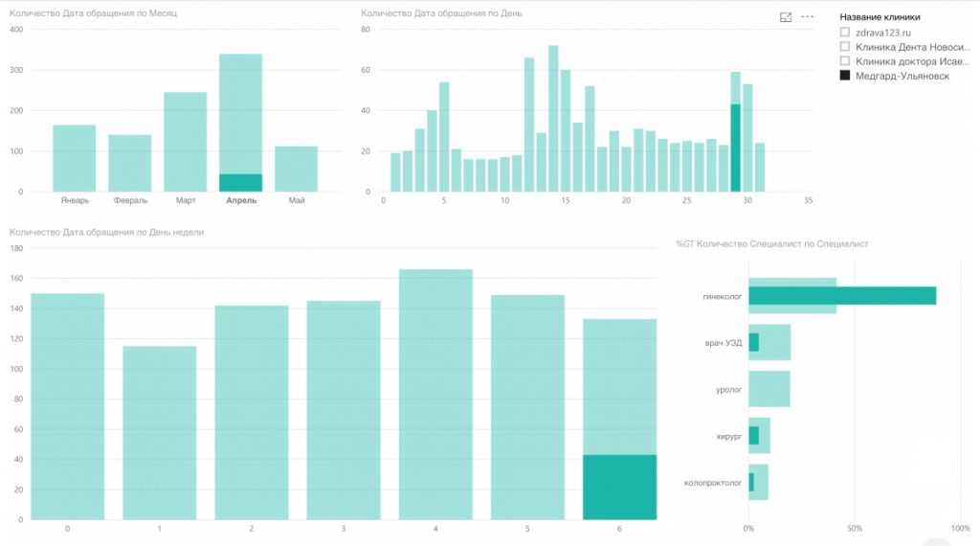Click the dark highlighted bar in day chart
This screenshot has width=980, height=546.
pyautogui.click(x=736, y=148)
